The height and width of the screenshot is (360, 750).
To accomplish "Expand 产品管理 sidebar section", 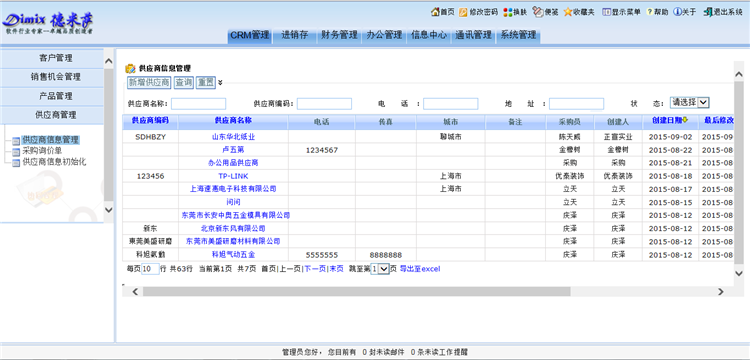I will 52,96.
